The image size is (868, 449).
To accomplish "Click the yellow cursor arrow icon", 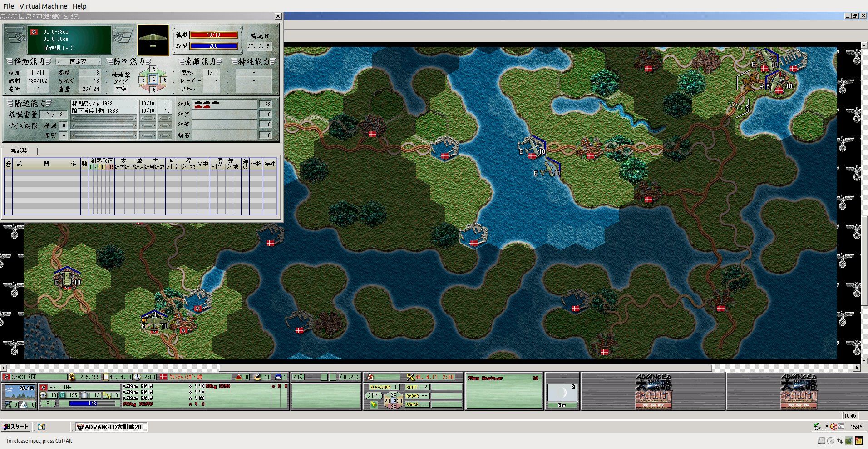I will (374, 404).
